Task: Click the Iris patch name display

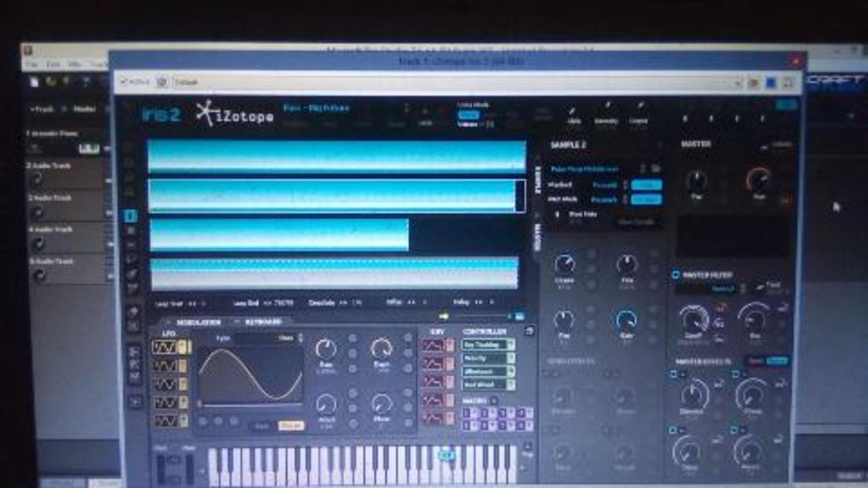Action: pos(316,108)
